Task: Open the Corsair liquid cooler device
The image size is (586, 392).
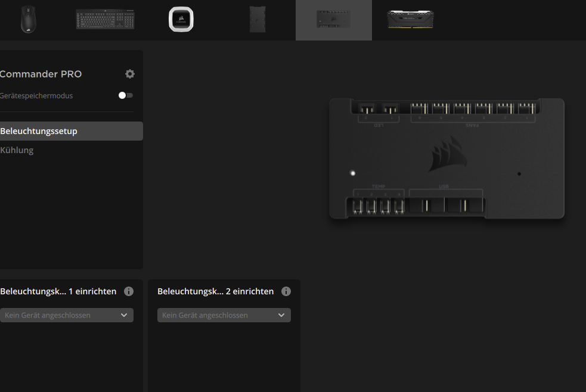Action: [x=181, y=20]
